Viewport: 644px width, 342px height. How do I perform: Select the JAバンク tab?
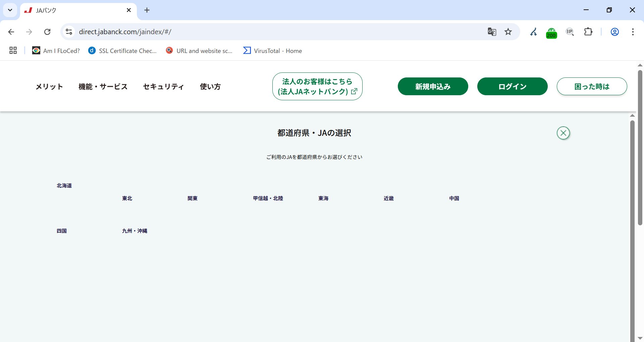click(78, 10)
